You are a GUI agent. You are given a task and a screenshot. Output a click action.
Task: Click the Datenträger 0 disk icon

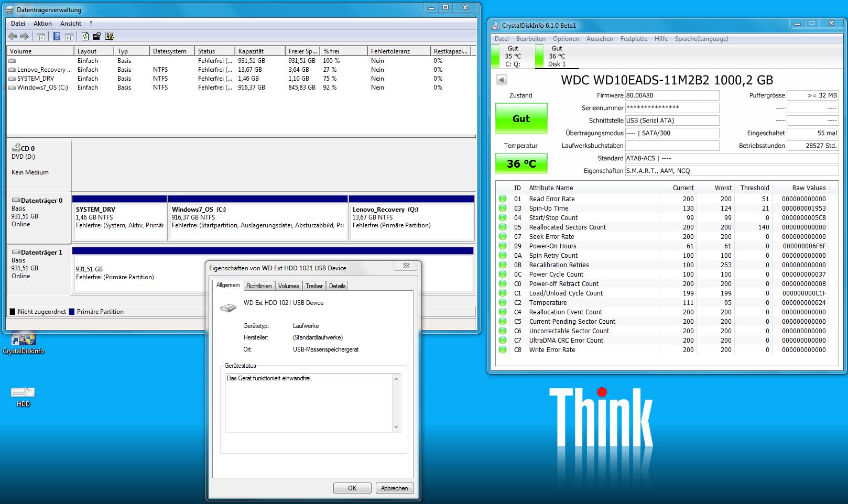(16, 200)
